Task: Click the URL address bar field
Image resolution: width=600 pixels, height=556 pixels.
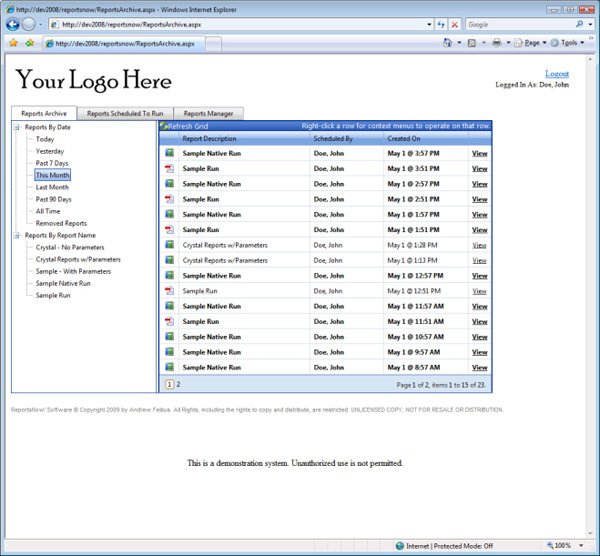Action: click(x=243, y=24)
